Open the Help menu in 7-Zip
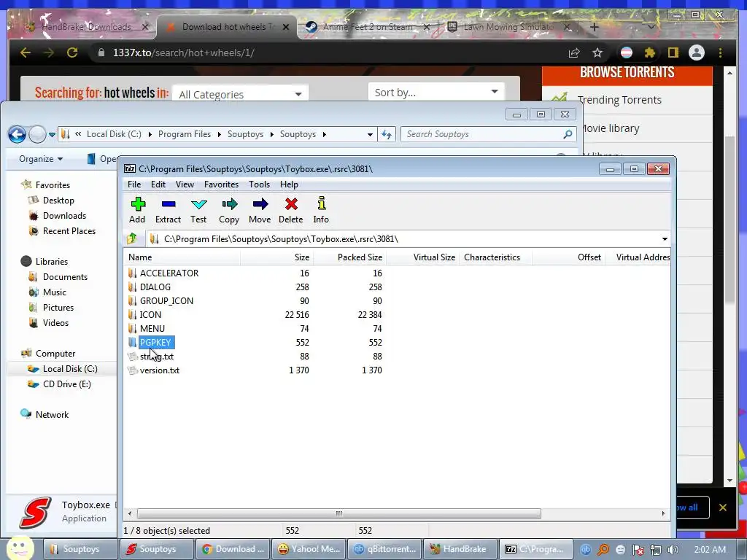 [x=289, y=184]
